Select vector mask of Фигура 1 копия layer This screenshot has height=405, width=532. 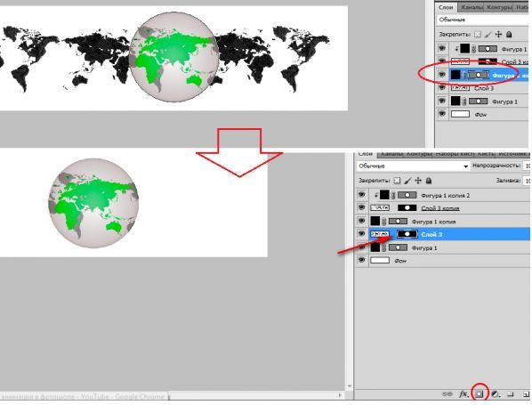(x=398, y=222)
